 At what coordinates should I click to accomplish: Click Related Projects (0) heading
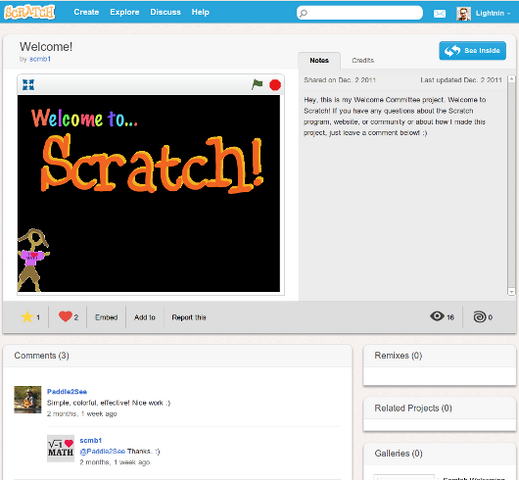coord(413,408)
